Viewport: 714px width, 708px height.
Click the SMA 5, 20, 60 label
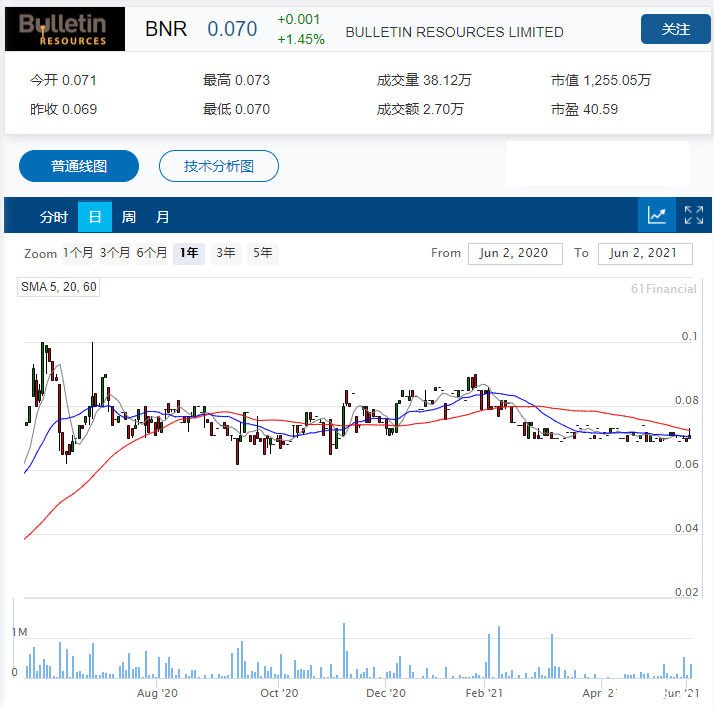pos(58,287)
